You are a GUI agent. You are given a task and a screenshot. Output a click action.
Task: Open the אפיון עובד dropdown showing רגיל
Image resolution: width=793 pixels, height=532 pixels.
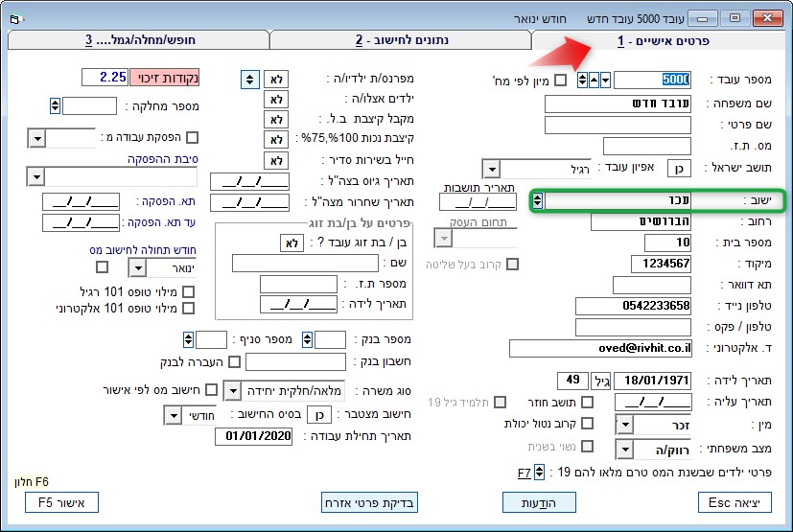[491, 169]
